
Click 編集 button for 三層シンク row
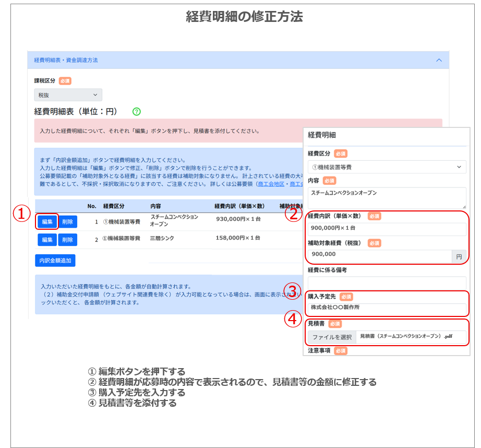click(47, 240)
